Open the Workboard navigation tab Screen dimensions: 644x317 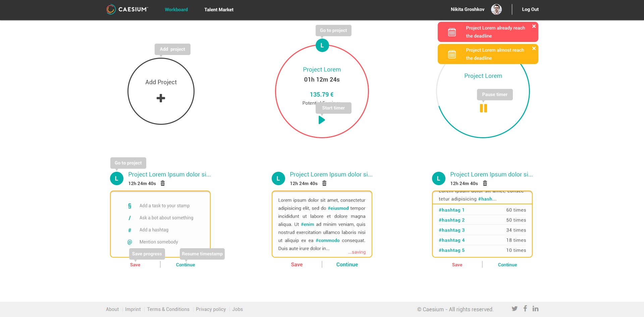click(x=176, y=10)
